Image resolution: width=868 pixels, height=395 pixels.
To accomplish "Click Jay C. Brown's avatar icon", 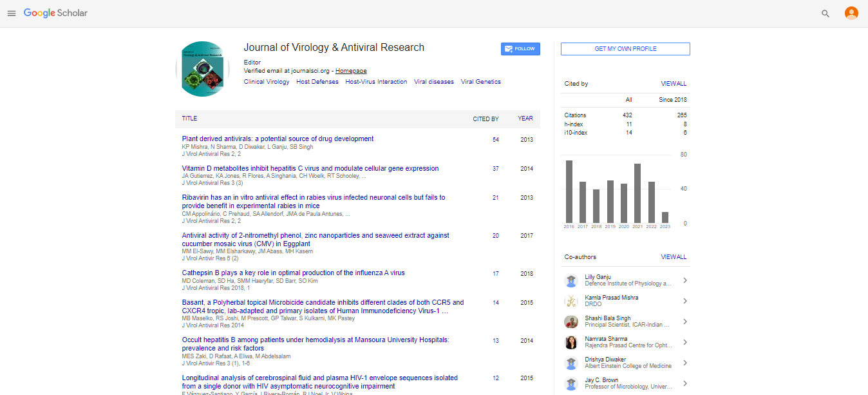I will pyautogui.click(x=571, y=383).
